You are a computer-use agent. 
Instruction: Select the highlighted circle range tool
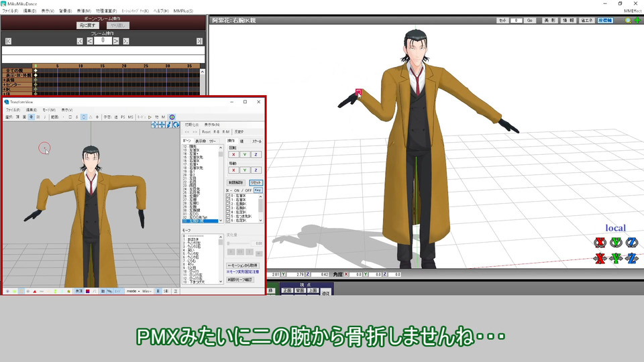84,117
